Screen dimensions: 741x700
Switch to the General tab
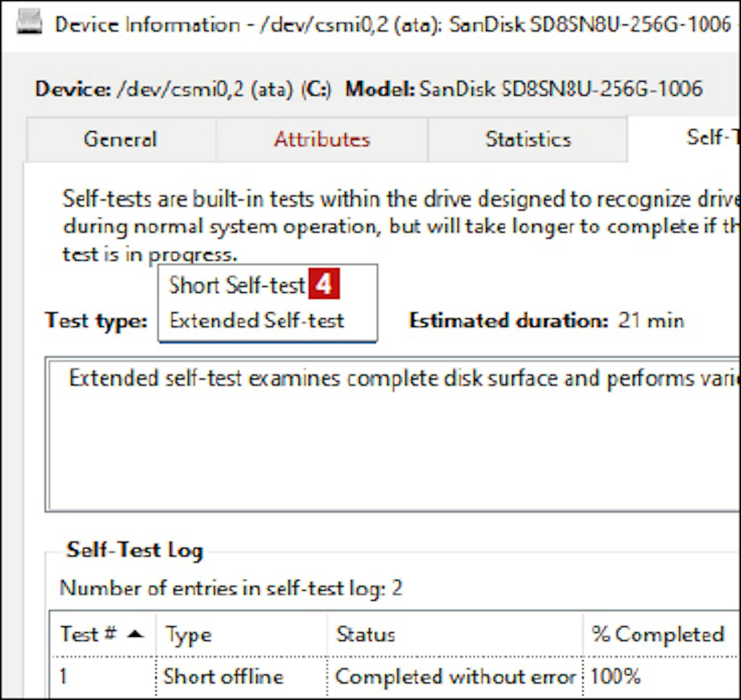click(x=121, y=140)
